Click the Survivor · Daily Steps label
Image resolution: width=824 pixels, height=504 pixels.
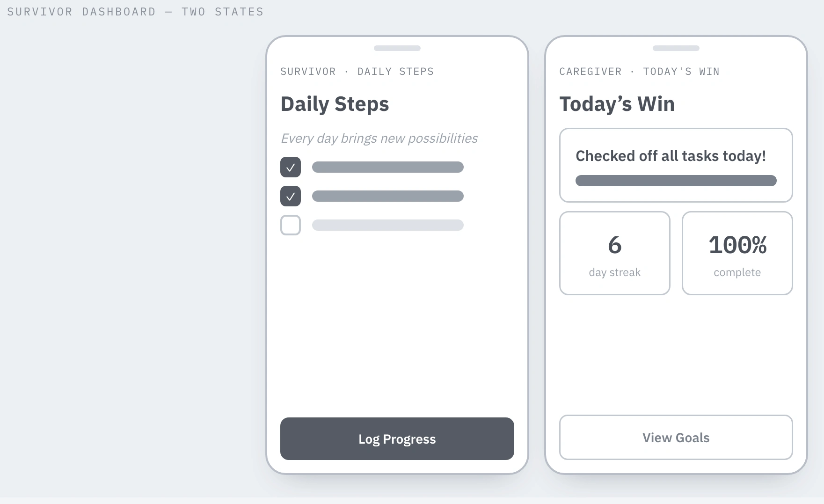point(357,72)
